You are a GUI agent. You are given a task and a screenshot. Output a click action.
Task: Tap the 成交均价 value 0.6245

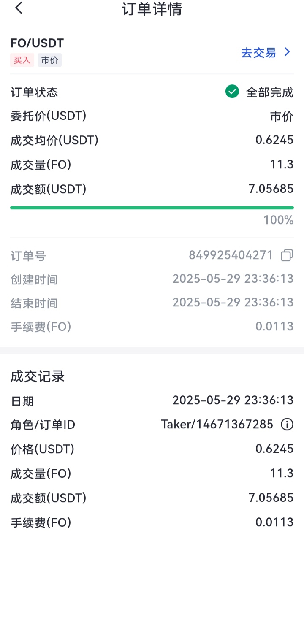click(x=274, y=140)
